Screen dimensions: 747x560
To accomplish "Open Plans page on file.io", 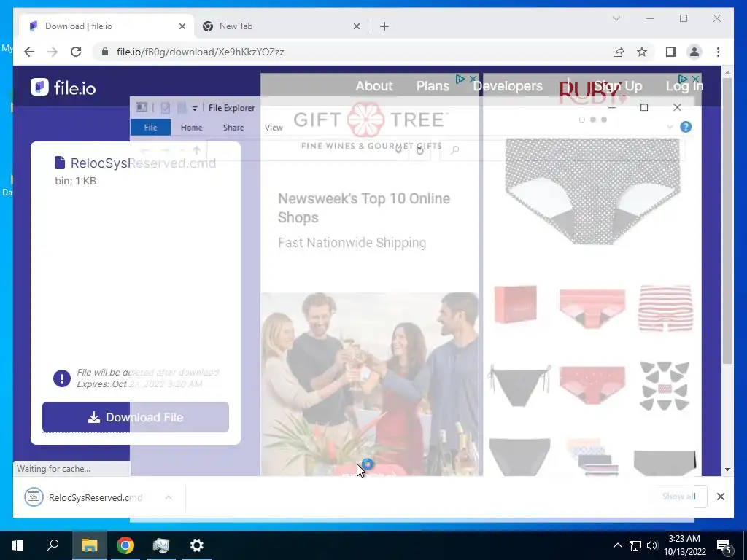I will coord(433,86).
